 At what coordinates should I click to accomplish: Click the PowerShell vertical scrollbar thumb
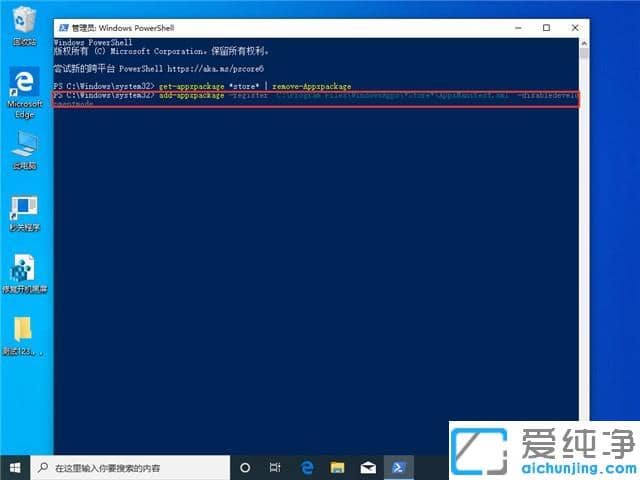coord(584,53)
